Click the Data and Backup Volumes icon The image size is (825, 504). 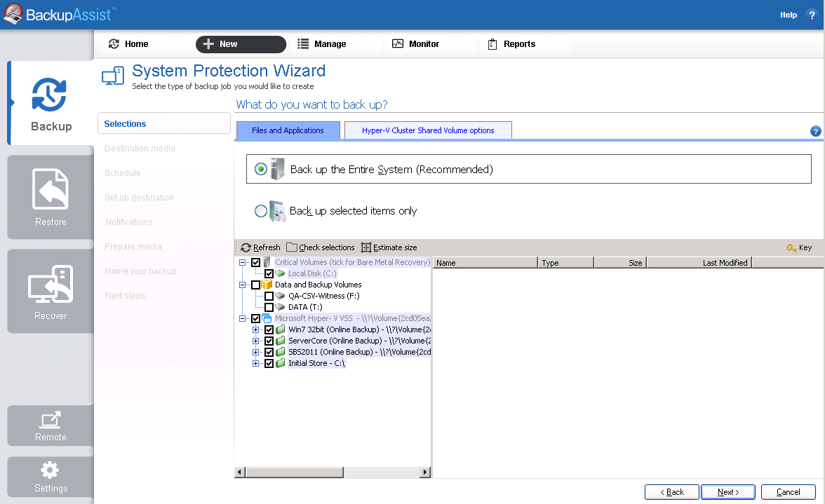coord(267,285)
